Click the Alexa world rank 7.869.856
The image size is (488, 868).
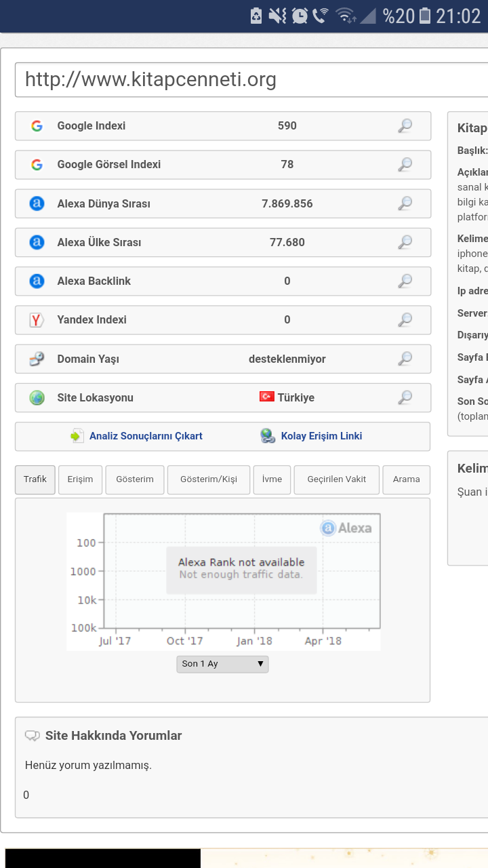pyautogui.click(x=287, y=203)
